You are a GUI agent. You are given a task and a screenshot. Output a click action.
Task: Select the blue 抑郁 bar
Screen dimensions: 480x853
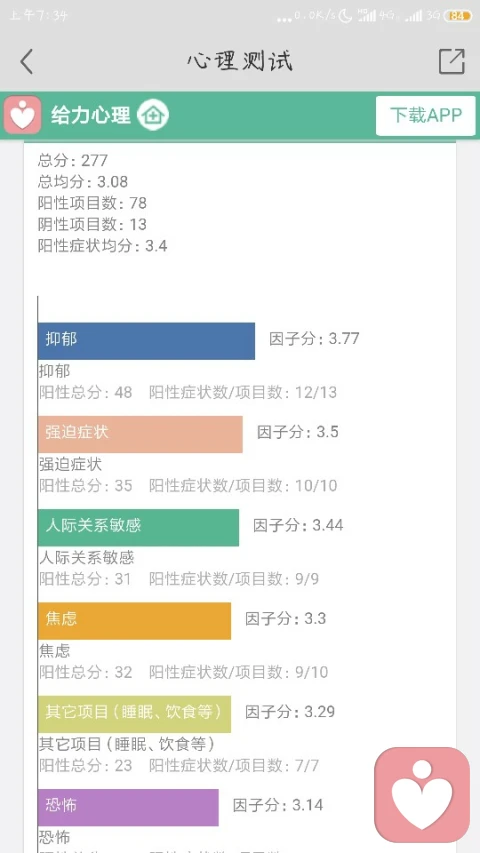[146, 341]
